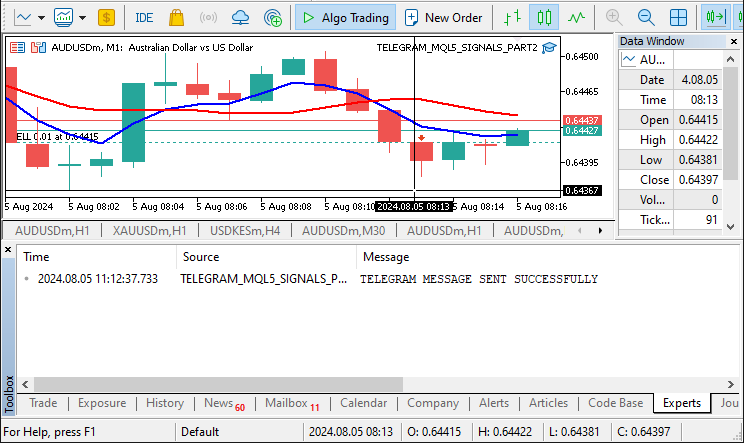The width and height of the screenshot is (744, 443).
Task: Open the IDE MetaEditor
Action: [144, 18]
